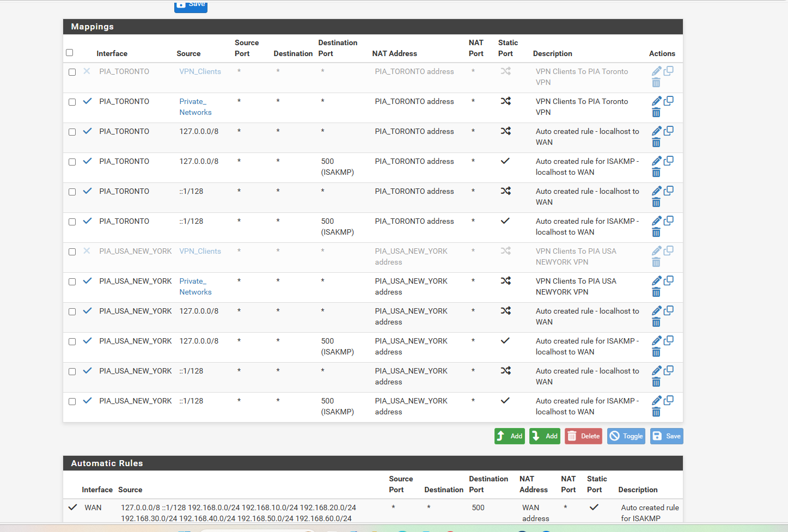Delete PIA_TORONTO 127.0.0.0/8 localhost to WAN mapping
The width and height of the screenshot is (788, 532).
click(656, 143)
